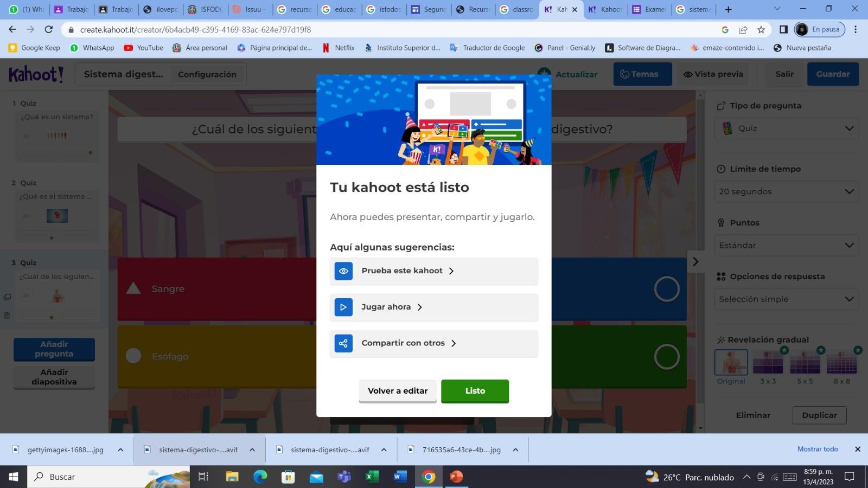Bookmark page with star icon
The height and width of the screenshot is (488, 868).
coord(761,29)
